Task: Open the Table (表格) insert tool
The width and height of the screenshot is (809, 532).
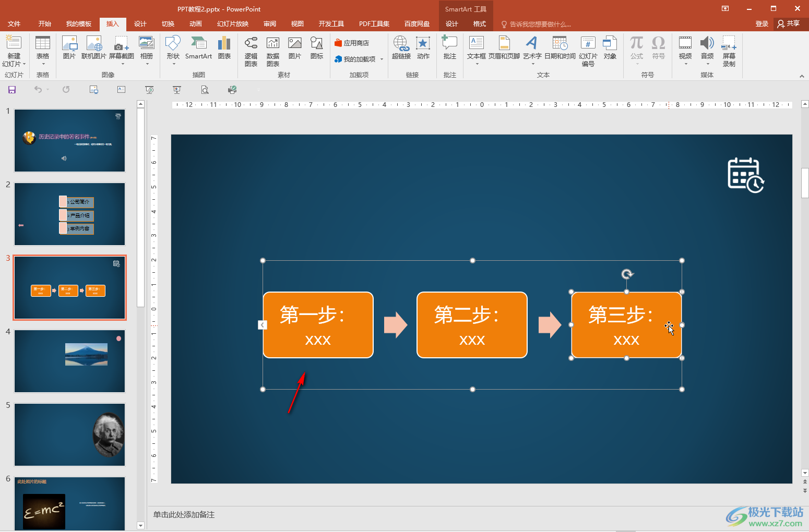Action: pyautogui.click(x=43, y=50)
